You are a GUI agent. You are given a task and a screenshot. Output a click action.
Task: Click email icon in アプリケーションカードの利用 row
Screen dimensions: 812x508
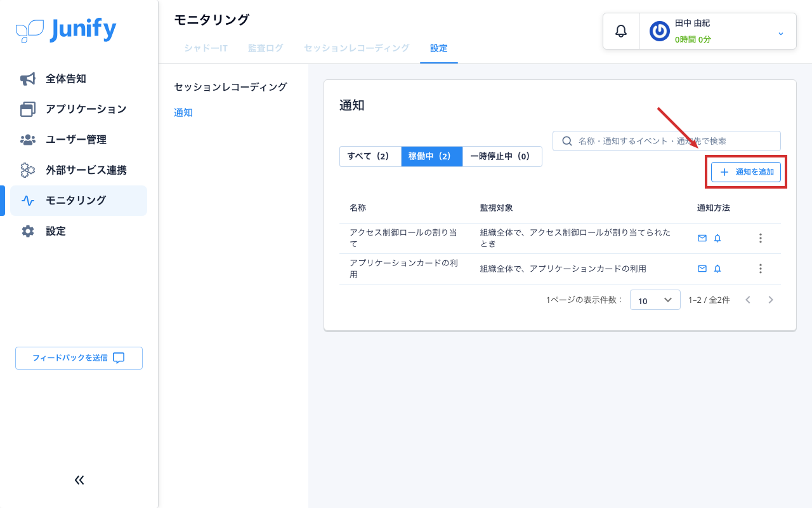(702, 269)
